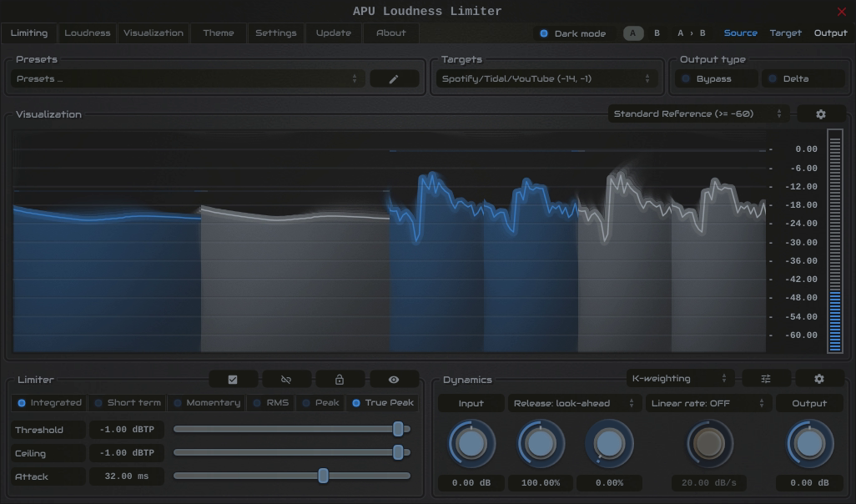
Task: Click the disabled linear rate knob
Action: click(x=709, y=444)
